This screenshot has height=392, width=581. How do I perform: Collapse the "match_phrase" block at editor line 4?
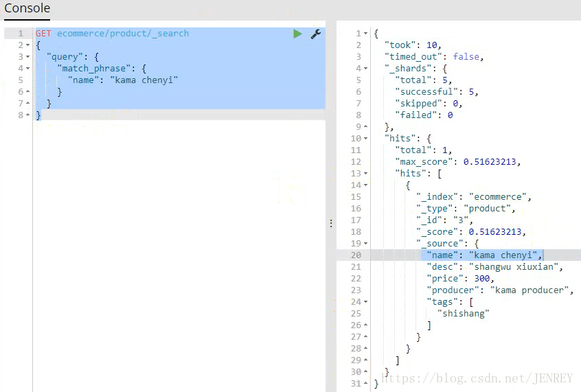[27, 69]
